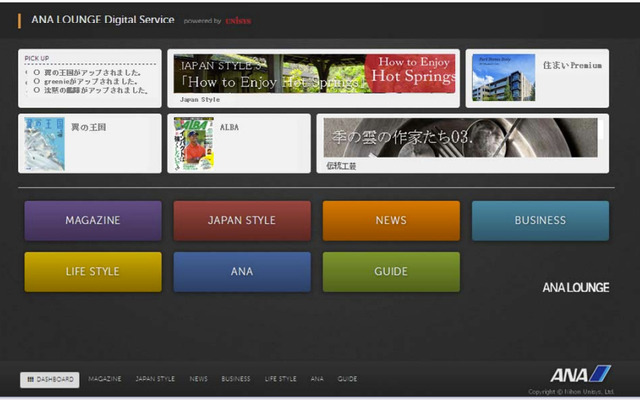The height and width of the screenshot is (400, 640).
Task: Select JAPAN STYLE in the bottom navigation
Action: [155, 379]
